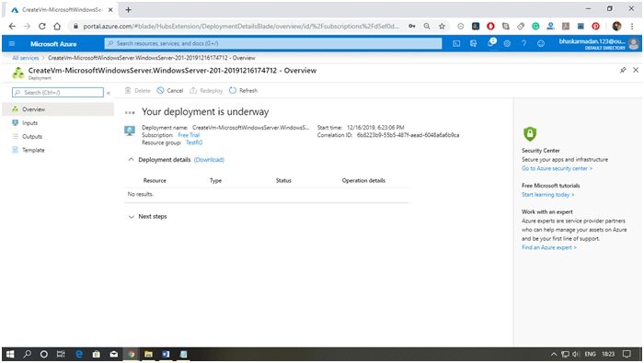Image resolution: width=644 pixels, height=363 pixels.
Task: Open Task View on the taskbar
Action: click(61, 354)
